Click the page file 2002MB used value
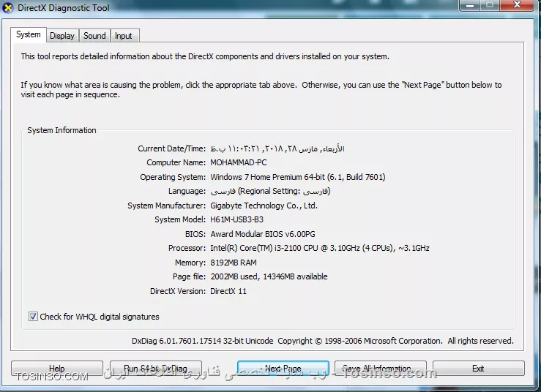The image size is (541, 392). pyautogui.click(x=269, y=276)
